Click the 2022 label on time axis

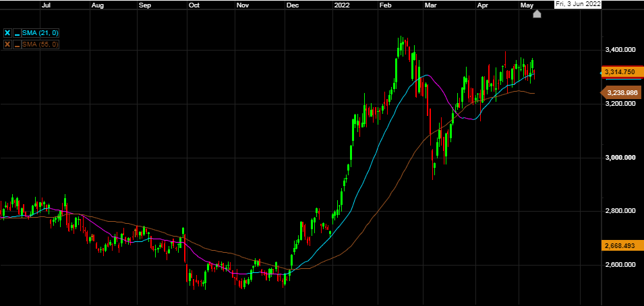[x=343, y=5]
